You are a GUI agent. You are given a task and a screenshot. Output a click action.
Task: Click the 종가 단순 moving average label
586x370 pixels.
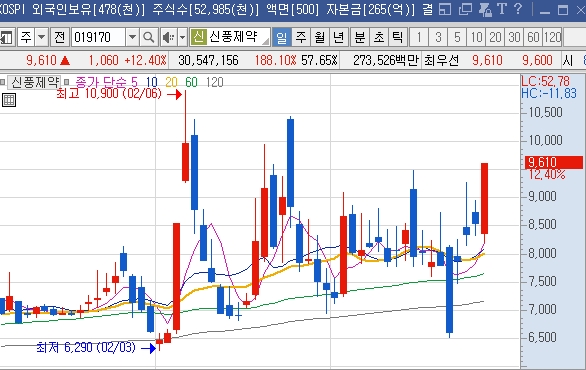[102, 82]
